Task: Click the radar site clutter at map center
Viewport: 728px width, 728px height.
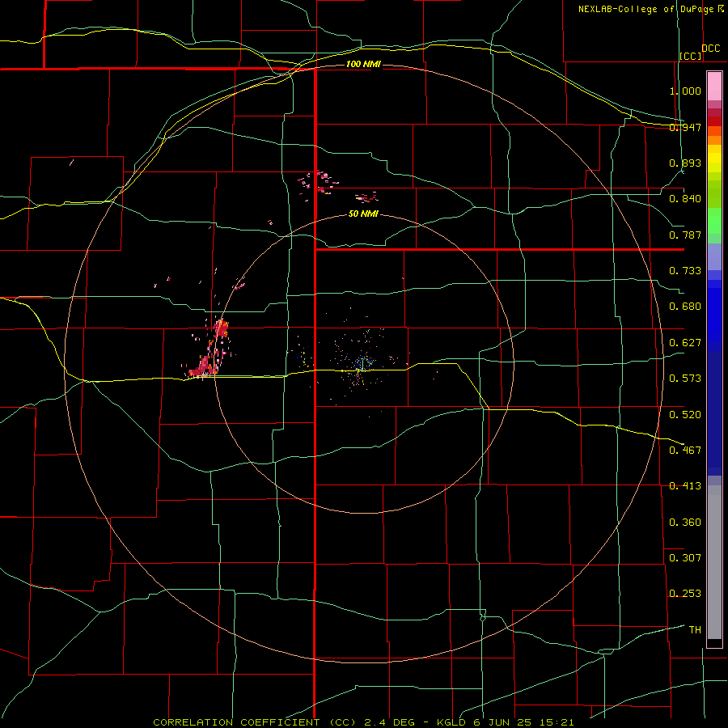Action: (x=362, y=363)
